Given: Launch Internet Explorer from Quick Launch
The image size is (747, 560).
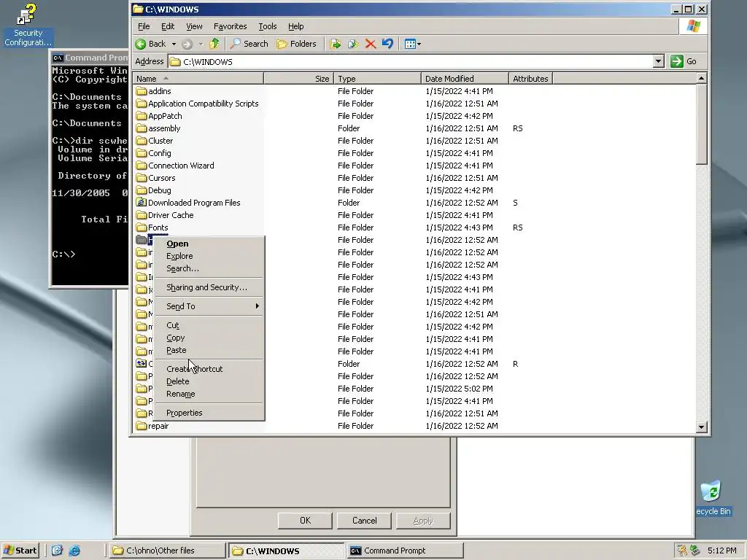Looking at the screenshot, I should pos(74,551).
